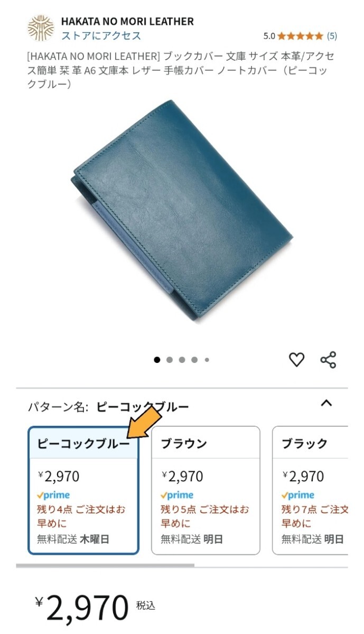Viewport: 364px width, 634px height.
Task: Tap the share icon
Action: click(x=328, y=360)
